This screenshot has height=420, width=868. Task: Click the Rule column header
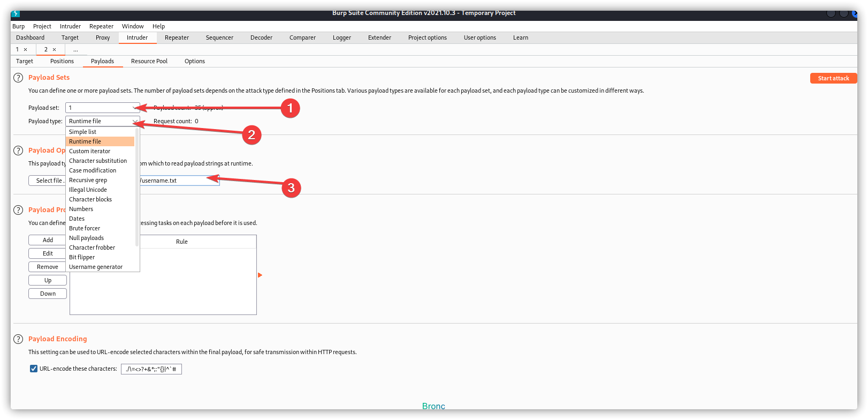182,242
